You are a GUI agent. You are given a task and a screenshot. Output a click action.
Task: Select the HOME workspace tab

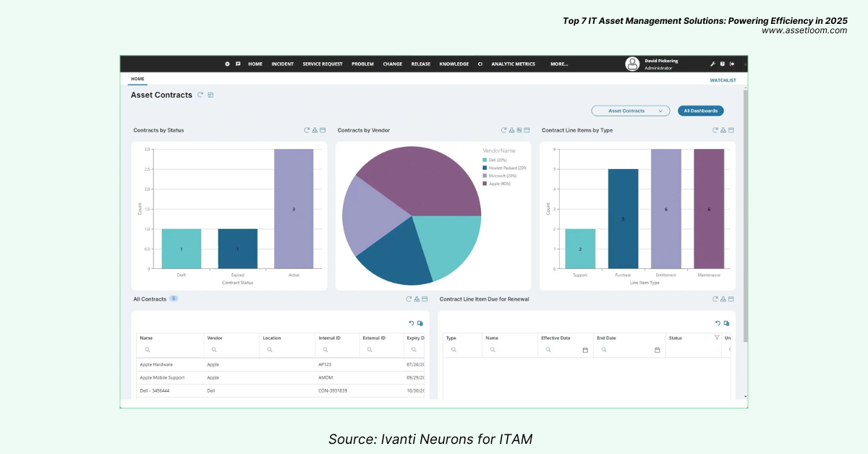(137, 79)
